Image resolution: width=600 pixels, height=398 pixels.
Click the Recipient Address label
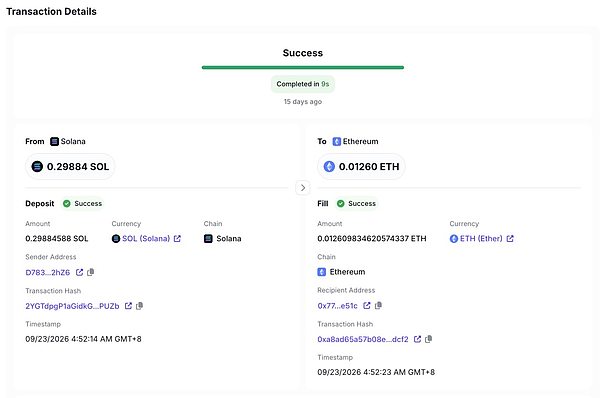[346, 290]
